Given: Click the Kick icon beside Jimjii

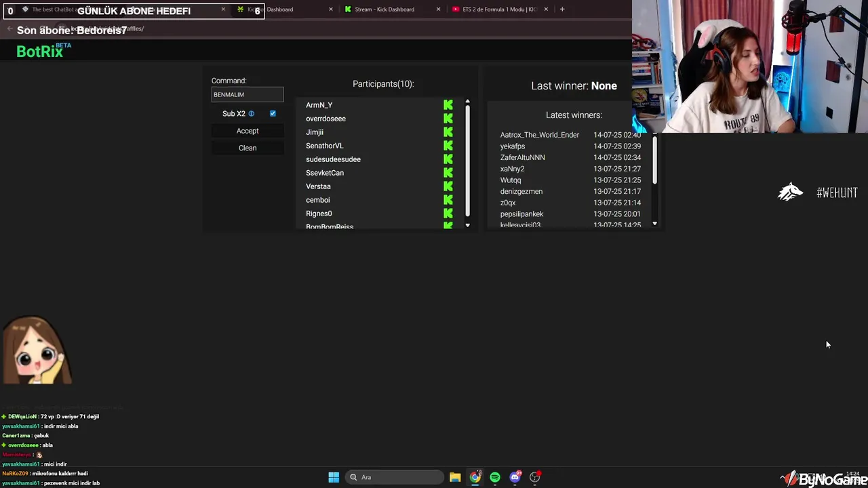Looking at the screenshot, I should pyautogui.click(x=448, y=132).
